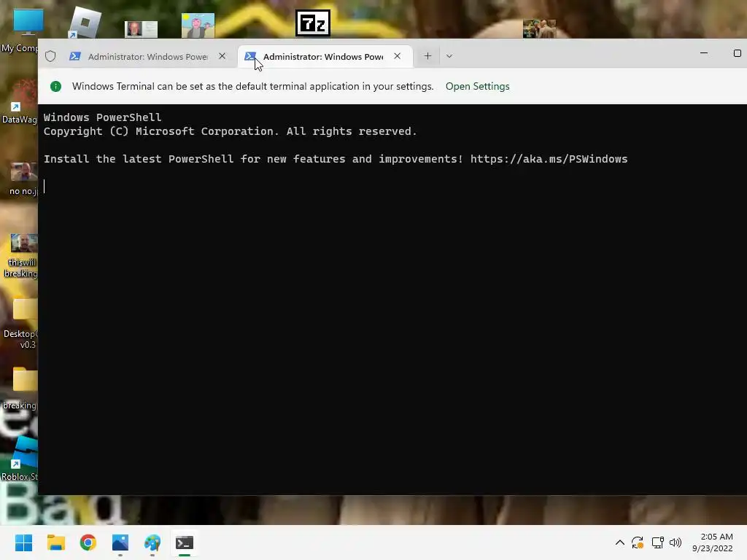The image size is (747, 560).
Task: Select the desktop photo thumbnail right of 7z
Action: click(x=539, y=28)
